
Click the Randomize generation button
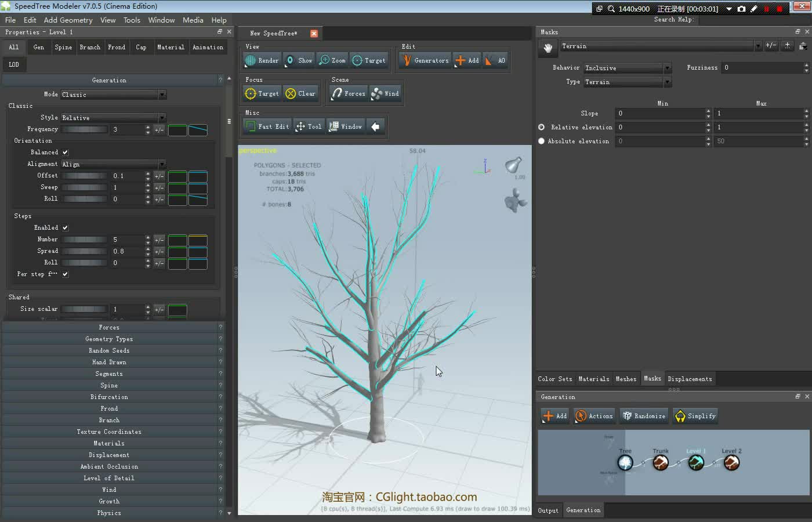(644, 416)
